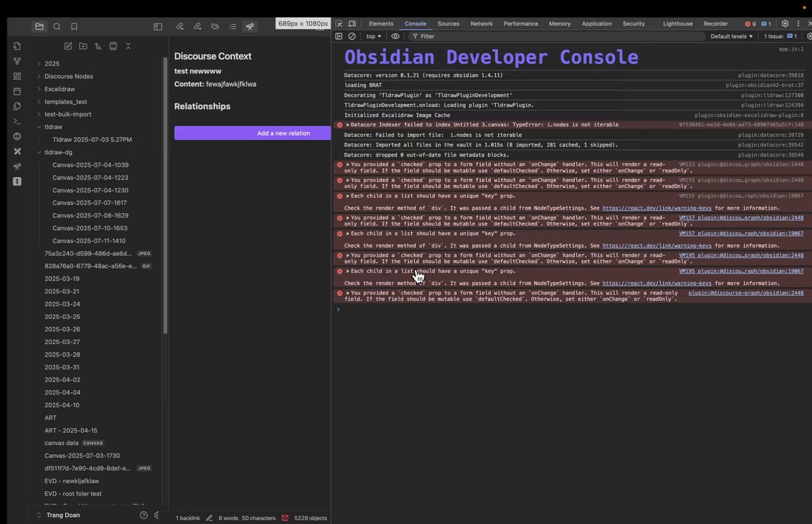Select the telescope tab icon in right sidebar
The height and width of the screenshot is (524, 812).
[x=250, y=27]
